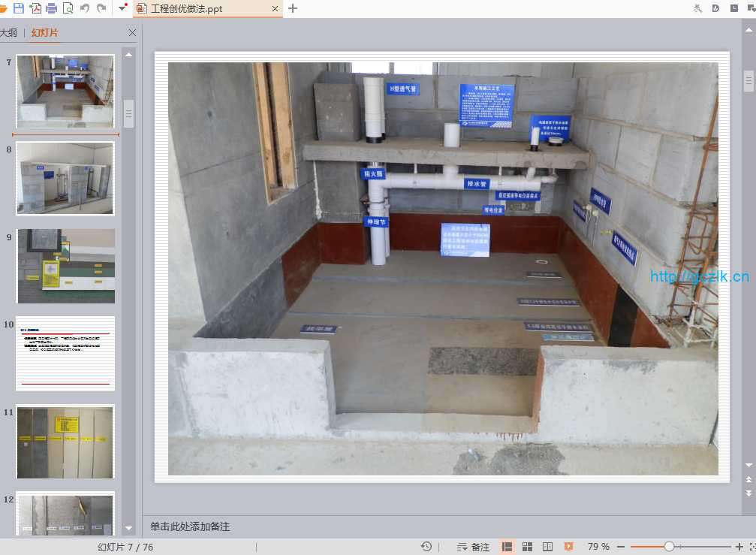Switch to the 大纲 outline tab

(x=9, y=33)
